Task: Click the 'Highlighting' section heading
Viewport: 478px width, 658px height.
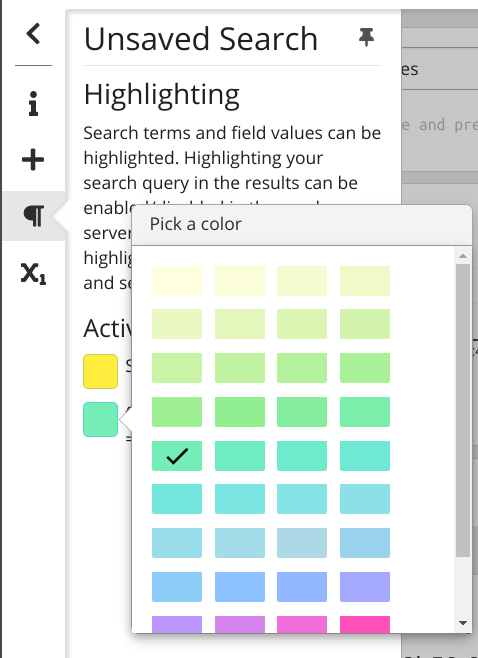Action: click(162, 95)
